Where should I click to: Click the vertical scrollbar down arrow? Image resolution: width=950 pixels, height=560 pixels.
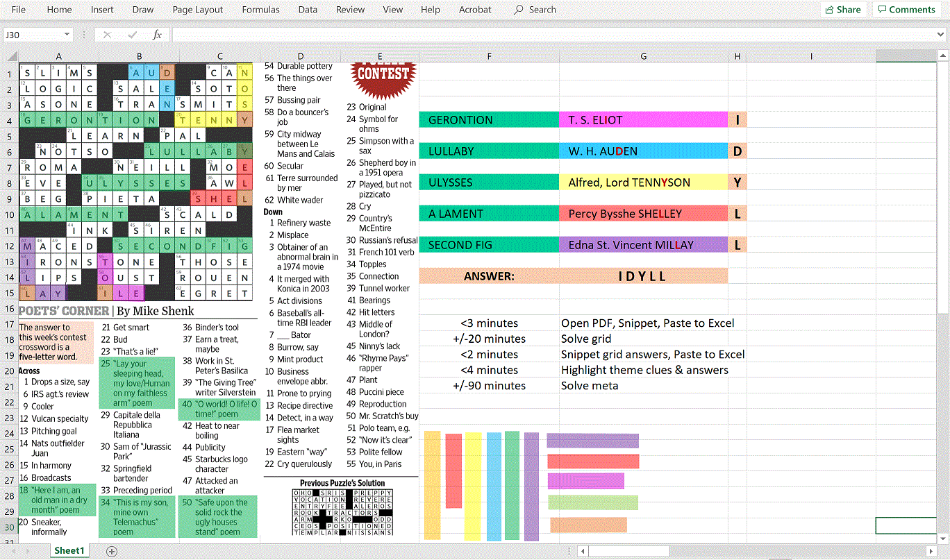(944, 538)
